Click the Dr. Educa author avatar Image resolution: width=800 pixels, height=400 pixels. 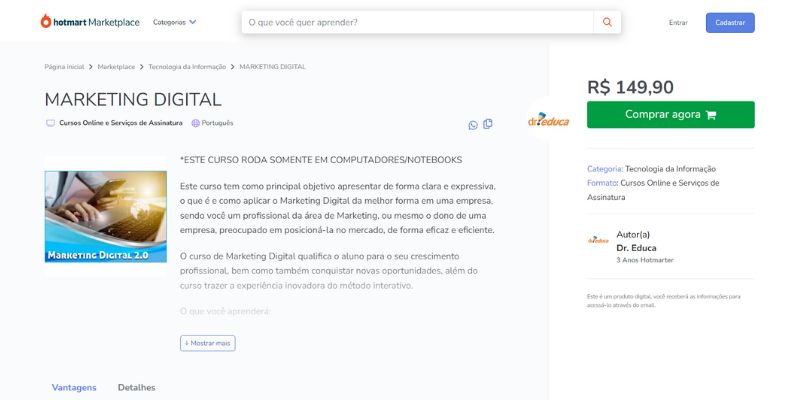click(598, 240)
